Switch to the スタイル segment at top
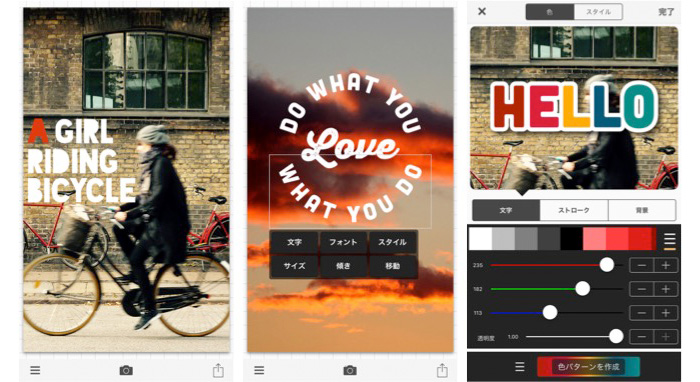Screen dimensions: 700x382 [x=598, y=12]
